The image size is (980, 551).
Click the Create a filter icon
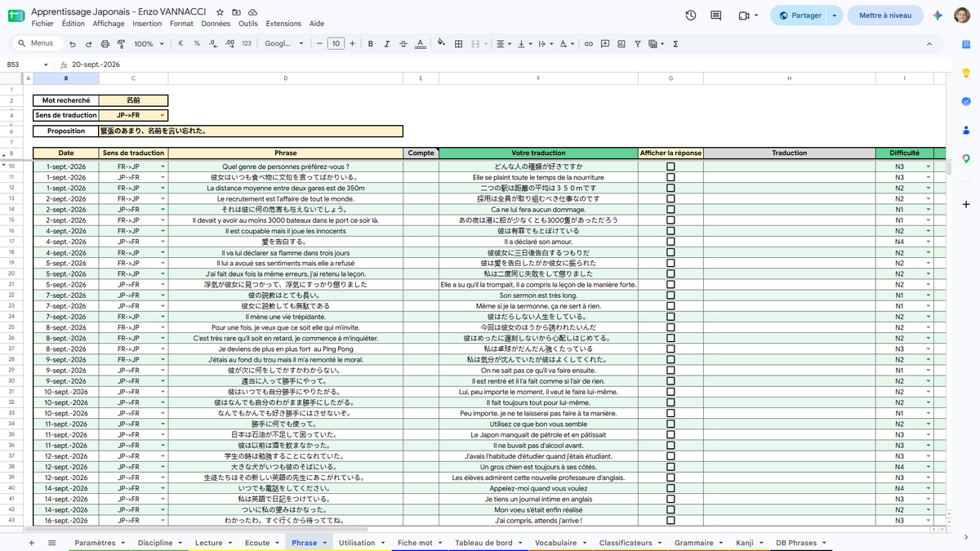tap(637, 44)
